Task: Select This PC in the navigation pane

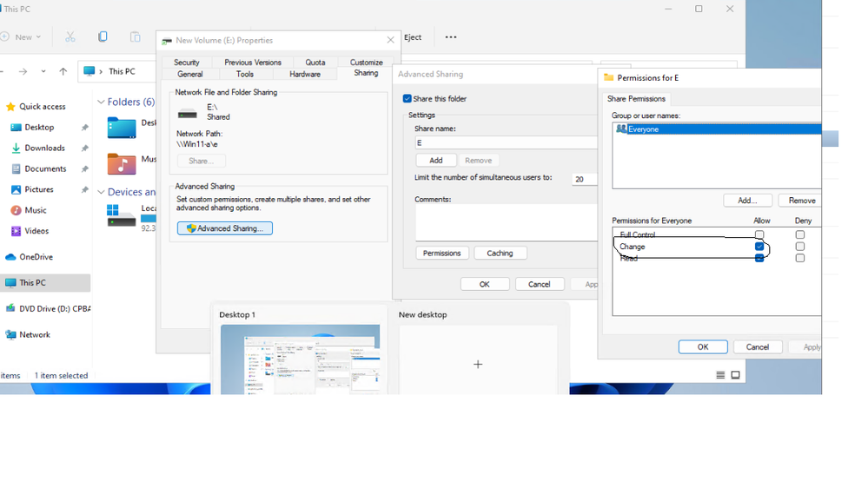Action: [x=45, y=283]
